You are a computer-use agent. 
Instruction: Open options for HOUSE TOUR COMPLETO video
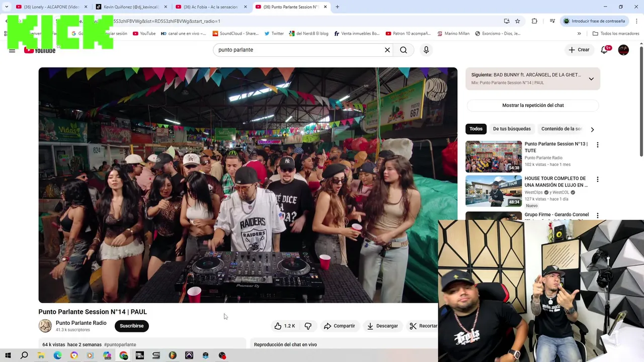597,179
